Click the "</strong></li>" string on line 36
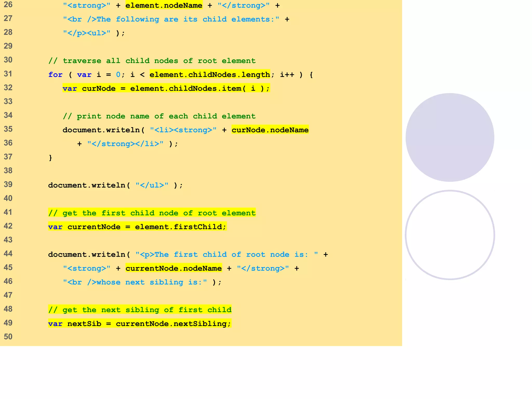This screenshot has width=532, height=399. point(125,144)
